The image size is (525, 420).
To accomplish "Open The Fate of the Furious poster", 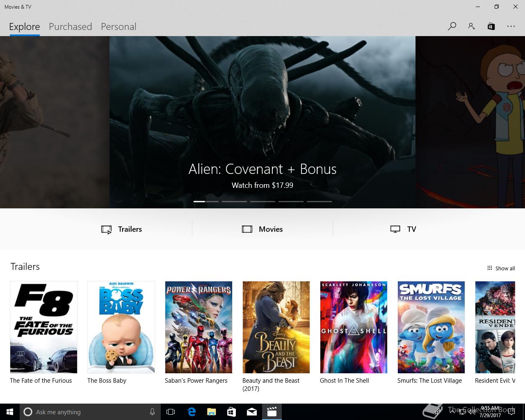I will pos(43,327).
